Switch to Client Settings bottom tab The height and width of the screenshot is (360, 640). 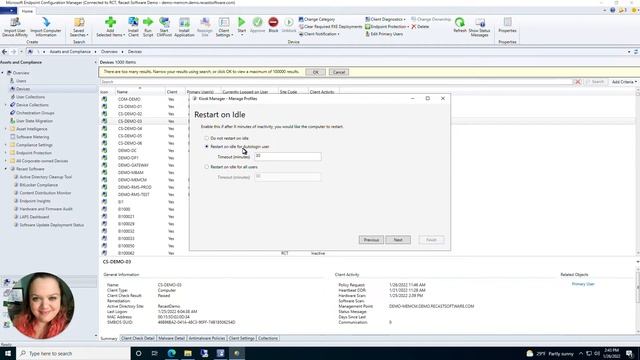click(242, 338)
